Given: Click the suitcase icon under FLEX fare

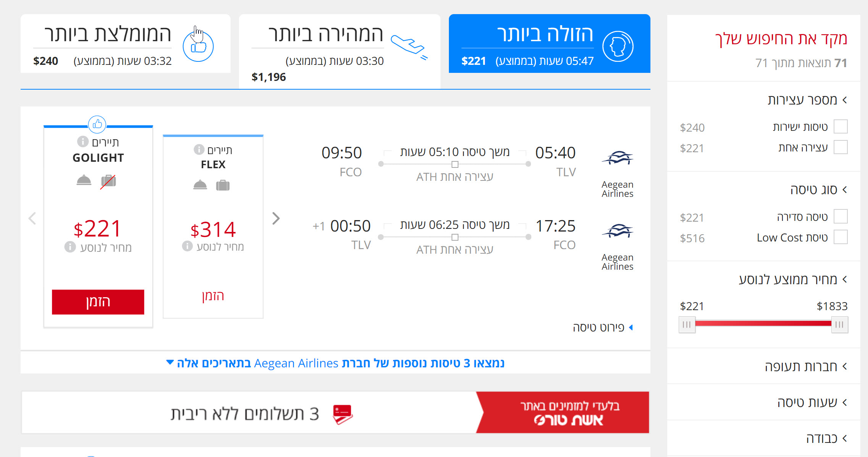Looking at the screenshot, I should pos(223,185).
